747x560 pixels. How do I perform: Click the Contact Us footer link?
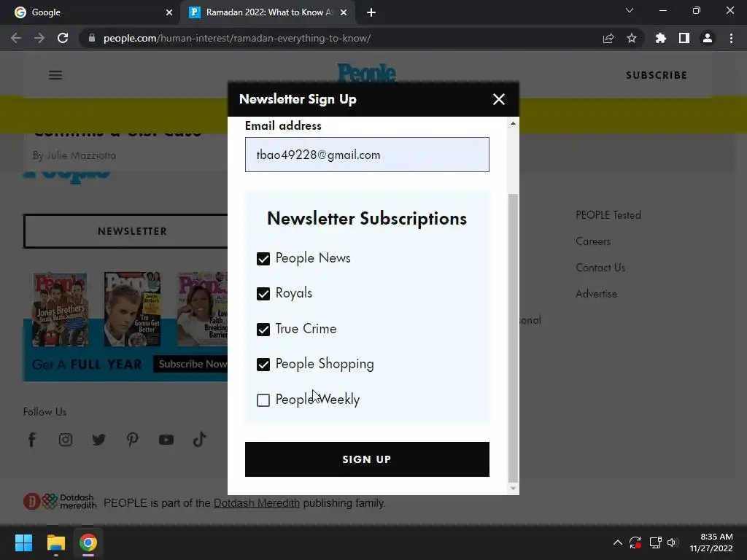[600, 268]
